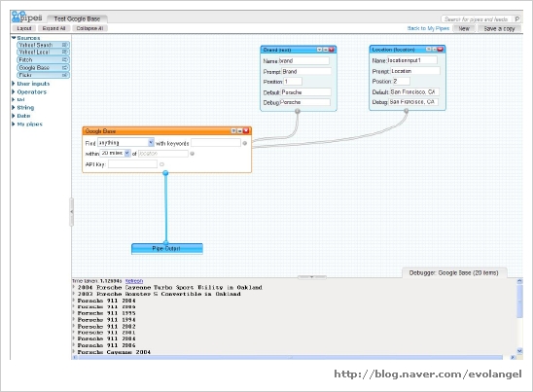This screenshot has height=392, width=533.
Task: Select the Test Google Base tab
Action: pos(77,19)
